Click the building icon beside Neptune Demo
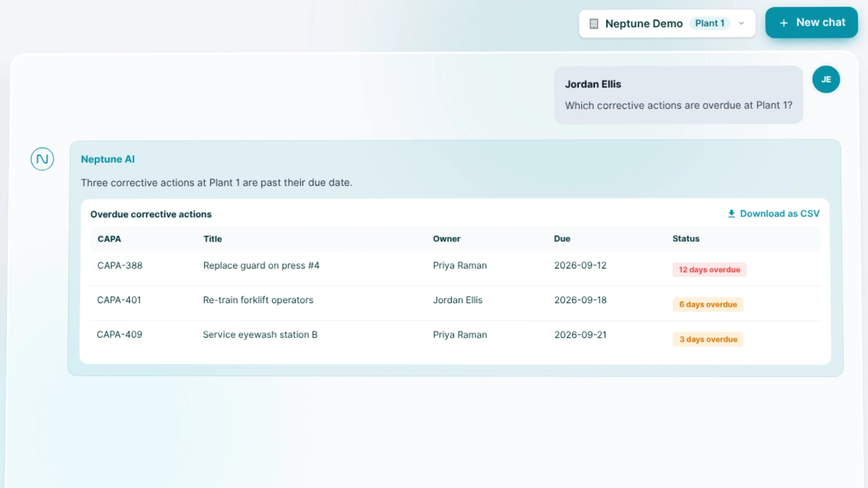 pos(594,23)
